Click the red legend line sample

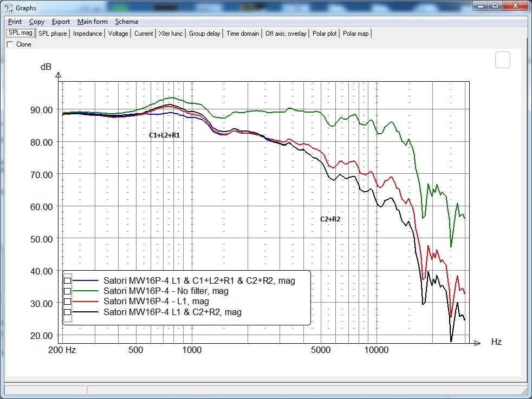(86, 302)
